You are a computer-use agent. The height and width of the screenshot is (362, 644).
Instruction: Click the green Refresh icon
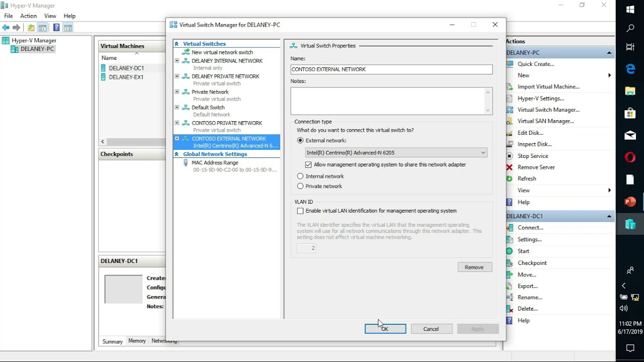(510, 178)
